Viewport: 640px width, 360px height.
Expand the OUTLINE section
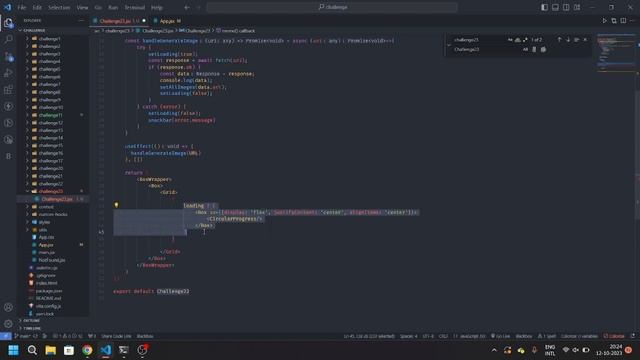(31, 321)
